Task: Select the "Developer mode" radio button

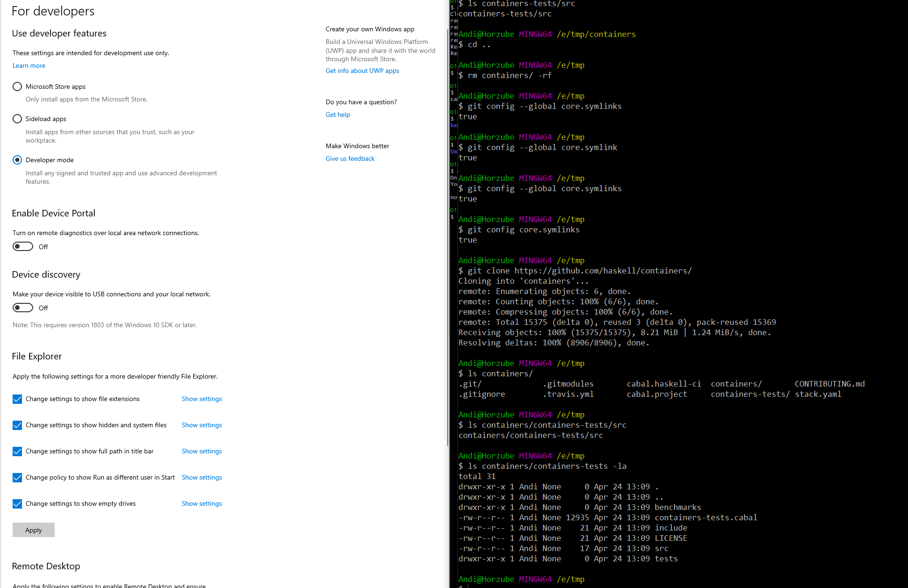Action: click(x=17, y=160)
